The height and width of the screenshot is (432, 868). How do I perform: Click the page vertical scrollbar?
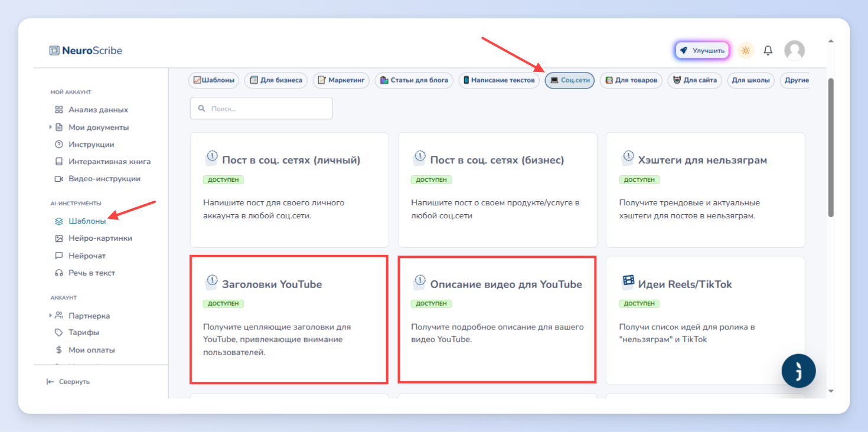coord(831,148)
